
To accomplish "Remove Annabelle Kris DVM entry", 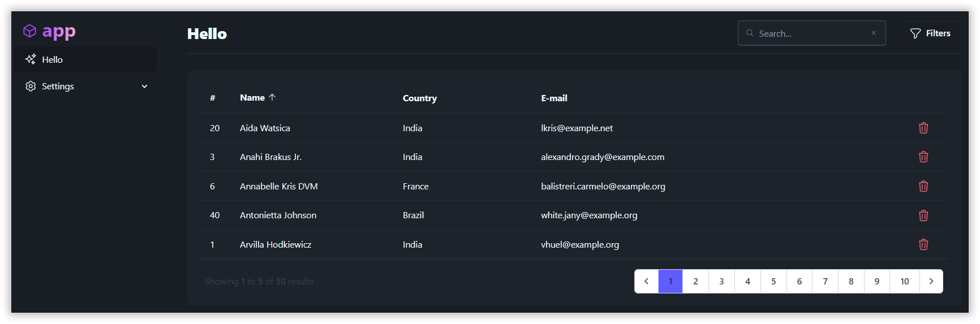I will click(923, 187).
